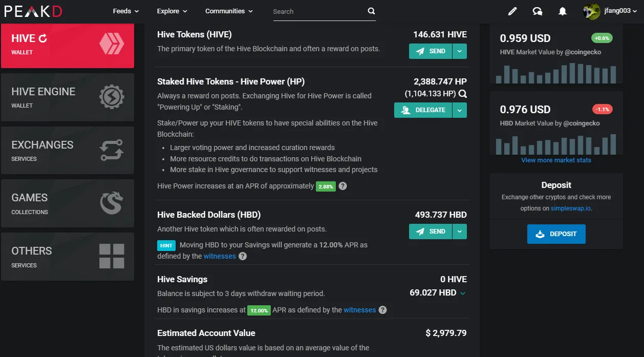Screen dimensions: 644x357
Task: Open View more market stats link
Action: point(556,160)
